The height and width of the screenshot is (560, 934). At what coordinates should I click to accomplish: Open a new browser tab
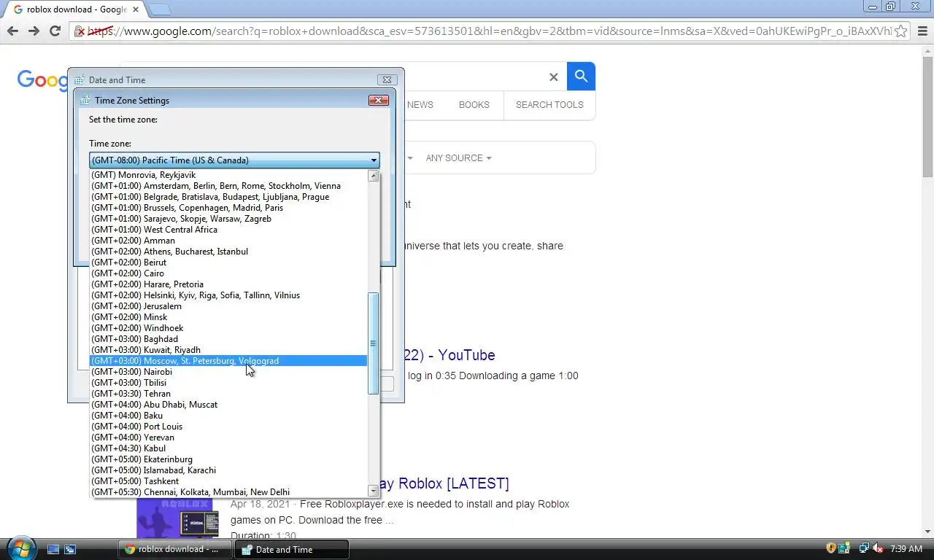[x=159, y=9]
